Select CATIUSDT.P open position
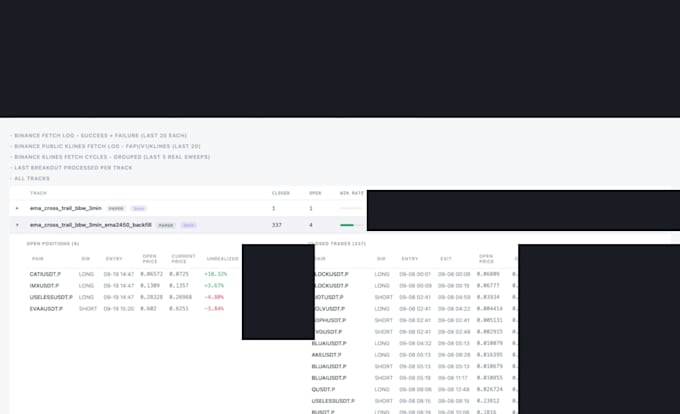This screenshot has height=414, width=680. 45,274
